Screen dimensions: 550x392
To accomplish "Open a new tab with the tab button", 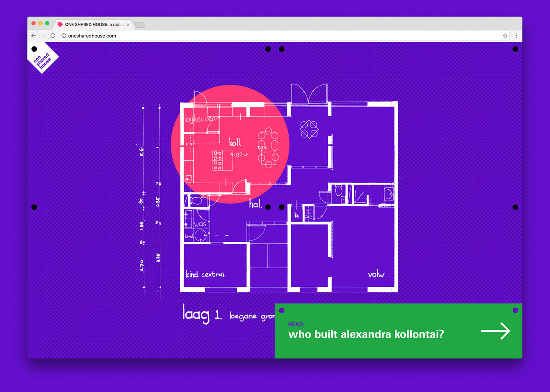I will click(x=140, y=25).
